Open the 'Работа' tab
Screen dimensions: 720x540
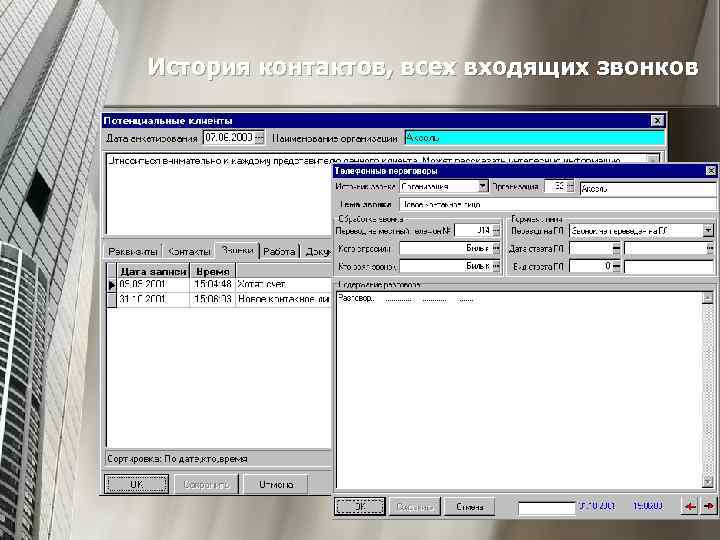pos(279,252)
